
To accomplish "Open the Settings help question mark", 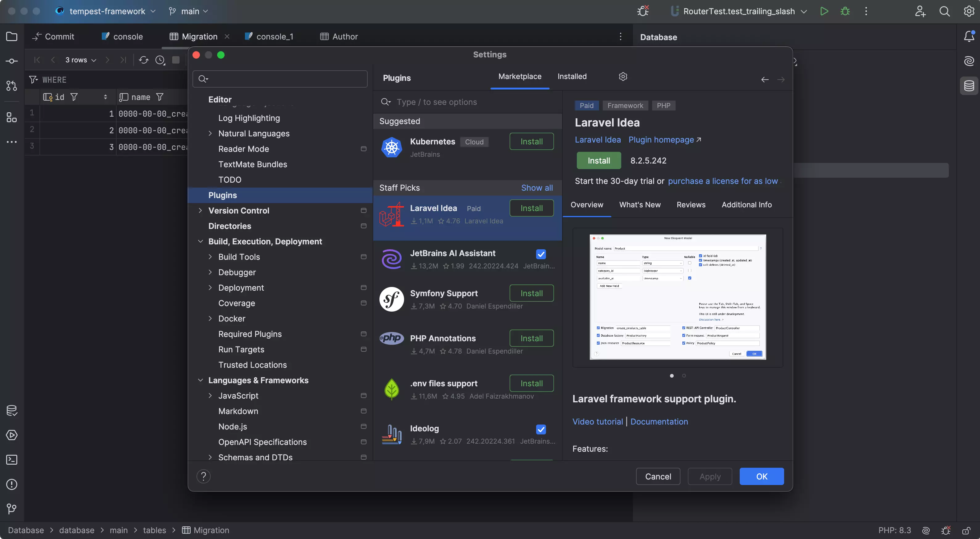I will 204,477.
